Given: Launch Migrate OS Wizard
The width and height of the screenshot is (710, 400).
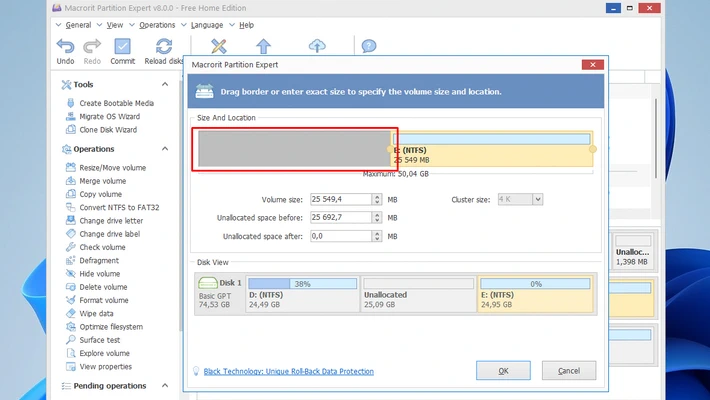Looking at the screenshot, I should coord(103,116).
